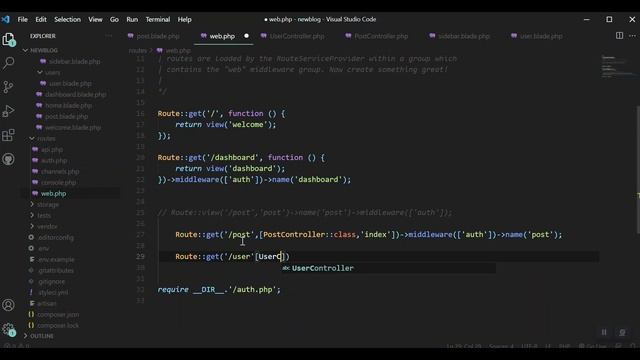Viewport: 640px width, 360px height.
Task: Open the Run and Debug view icon
Action: 9,111
